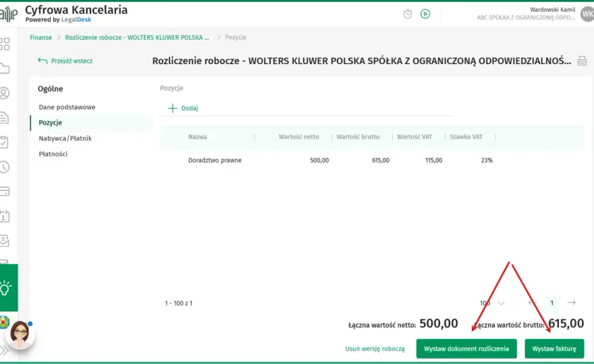Viewport: 594px width, 364px height.
Task: Go to next page arrow
Action: [572, 303]
